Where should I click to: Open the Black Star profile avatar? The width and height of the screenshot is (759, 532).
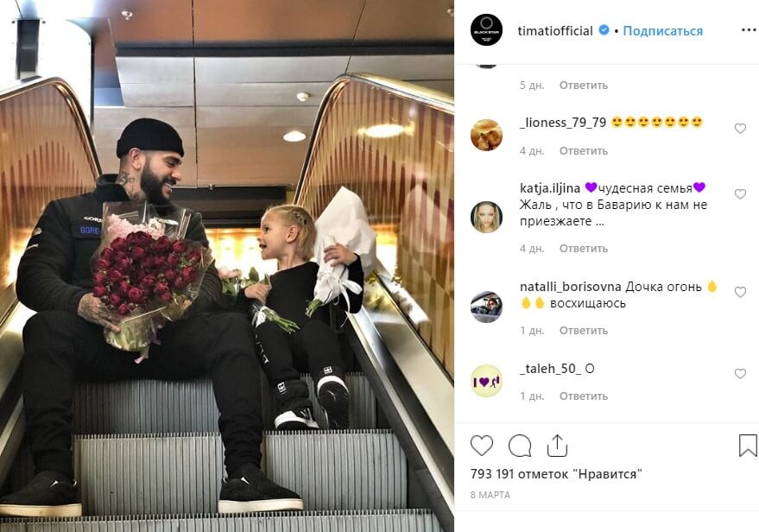coord(486,30)
